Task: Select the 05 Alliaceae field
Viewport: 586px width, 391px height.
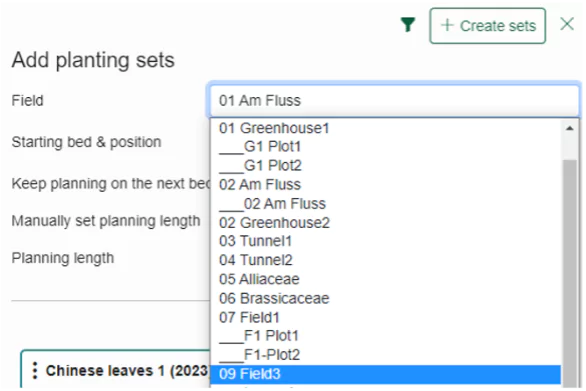Action: 386,279
